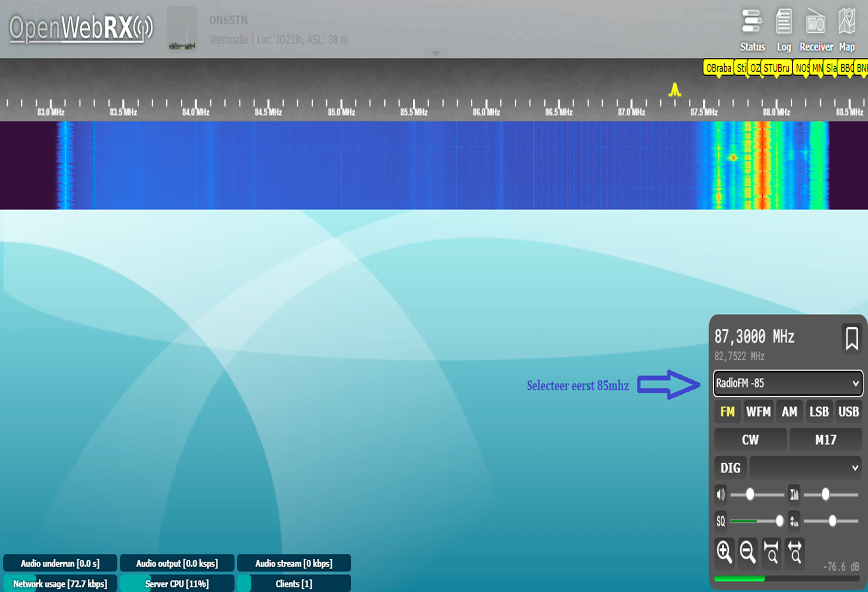Viewport: 868px width, 592px height.
Task: Click the 82,7522 MHz mouse frequency readout
Action: pos(739,356)
